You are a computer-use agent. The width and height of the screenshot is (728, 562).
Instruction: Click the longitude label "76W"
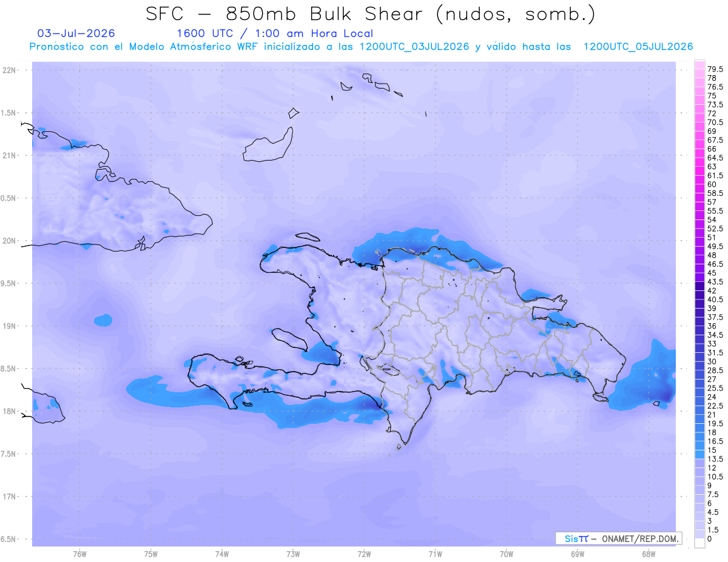[79, 554]
